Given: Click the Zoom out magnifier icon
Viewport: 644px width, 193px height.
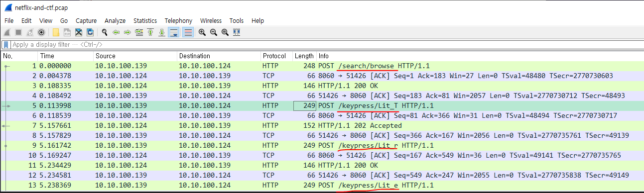Looking at the screenshot, I should pos(214,32).
